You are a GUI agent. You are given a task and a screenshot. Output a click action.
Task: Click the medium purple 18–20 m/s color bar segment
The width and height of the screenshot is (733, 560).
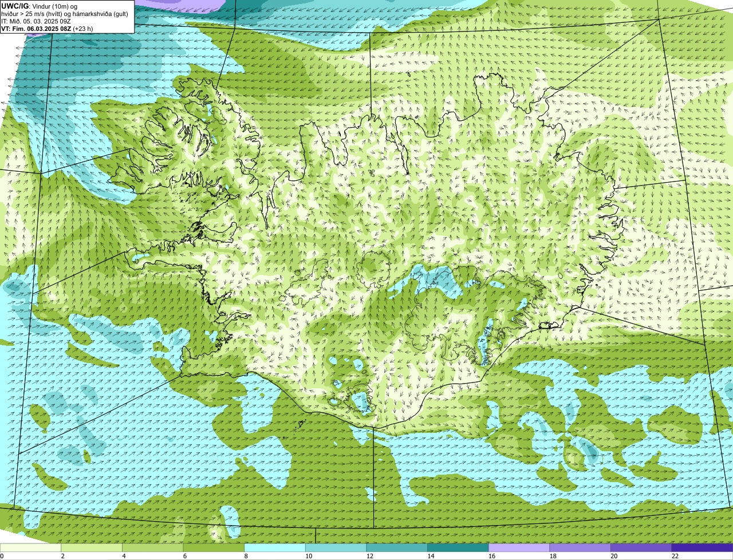click(x=580, y=547)
